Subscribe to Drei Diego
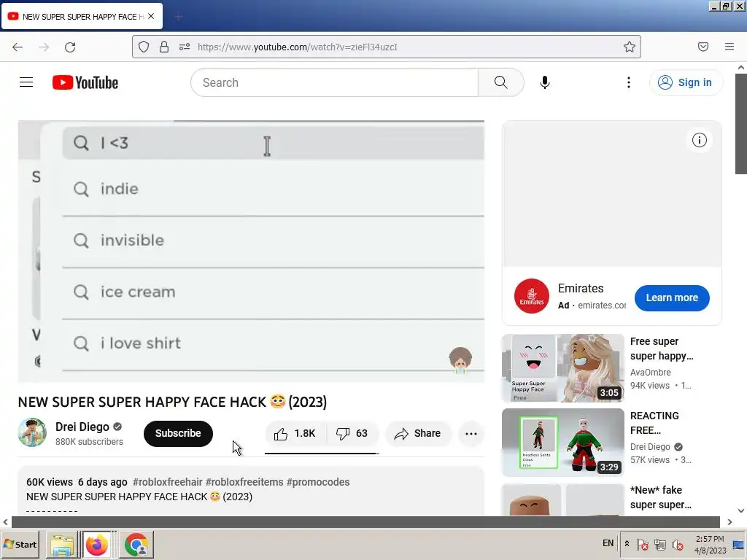Image resolution: width=747 pixels, height=560 pixels. [178, 433]
